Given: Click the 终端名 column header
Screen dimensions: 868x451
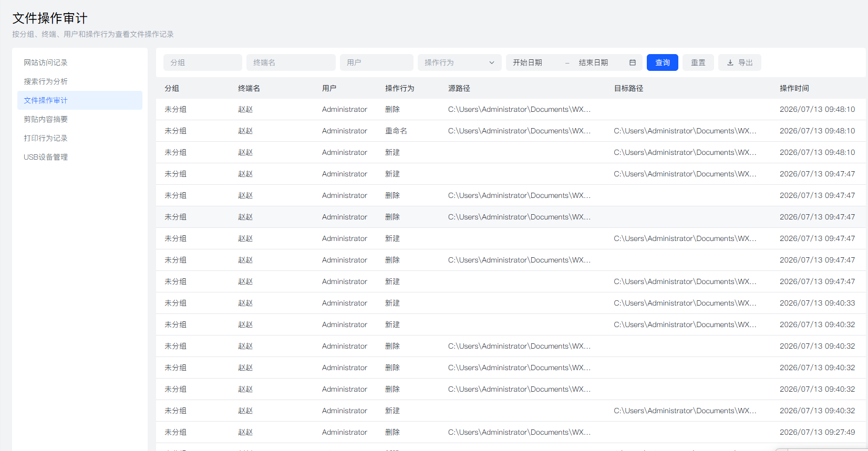Looking at the screenshot, I should (249, 88).
